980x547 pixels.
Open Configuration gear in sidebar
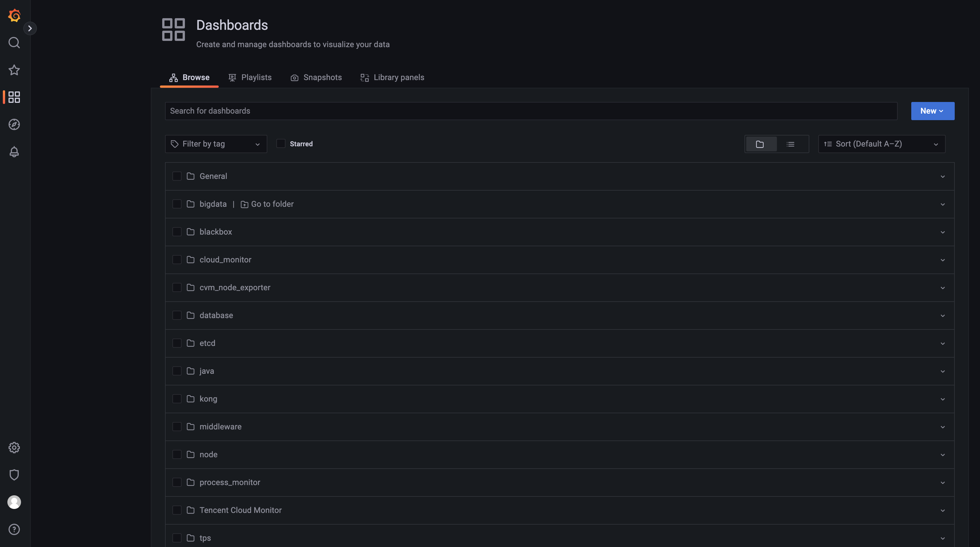click(14, 447)
